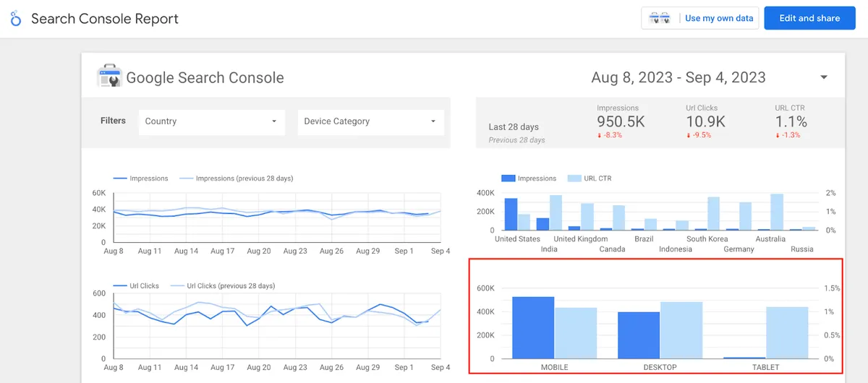
Task: Click the India label in country chart
Action: click(549, 249)
